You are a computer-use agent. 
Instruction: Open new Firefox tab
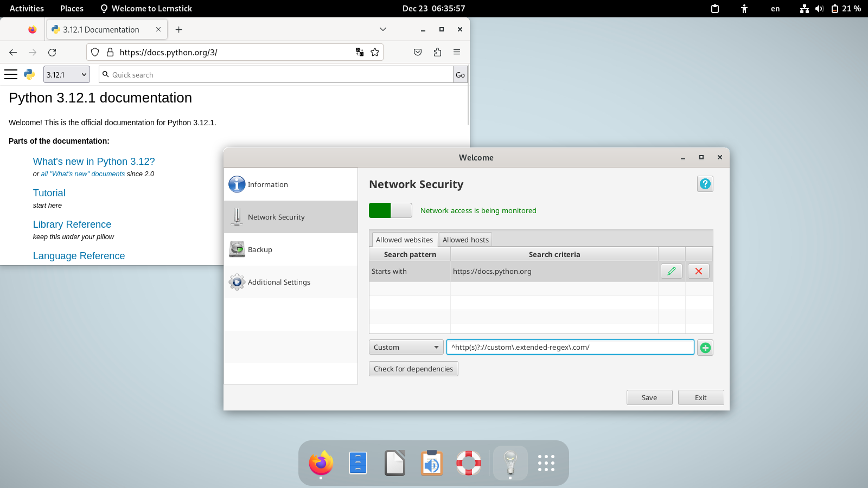point(179,30)
